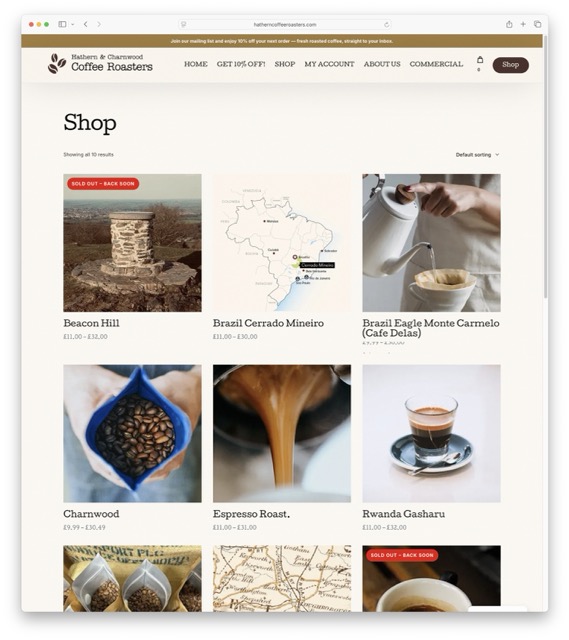This screenshot has width=569, height=640.
Task: Open MY ACCOUNT navigation item
Action: click(329, 64)
